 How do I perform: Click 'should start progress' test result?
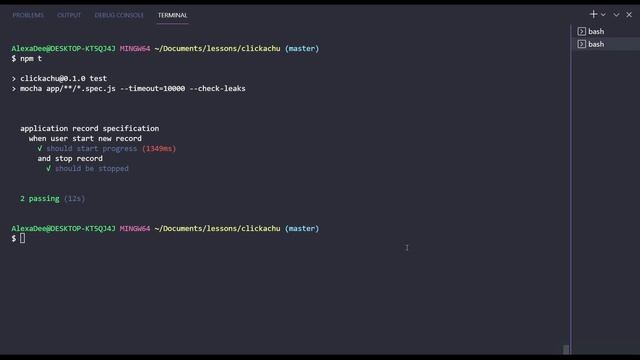92,149
